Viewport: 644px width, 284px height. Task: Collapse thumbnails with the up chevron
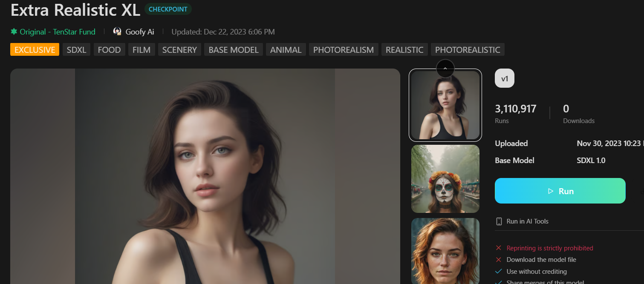445,68
